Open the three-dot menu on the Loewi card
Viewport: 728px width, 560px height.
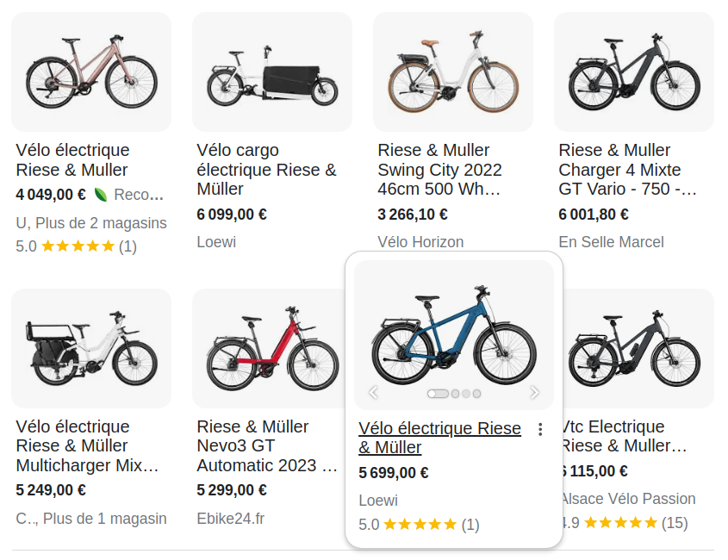[540, 429]
